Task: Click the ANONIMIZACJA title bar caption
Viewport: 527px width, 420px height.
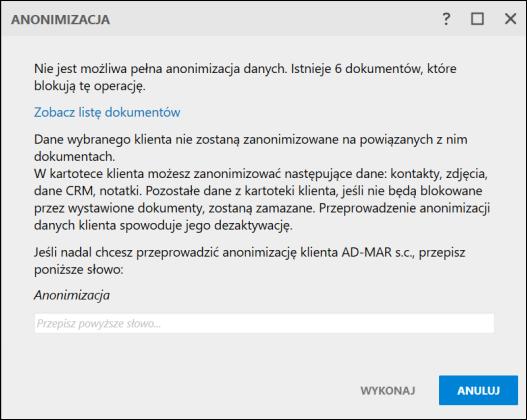Action: tap(60, 19)
